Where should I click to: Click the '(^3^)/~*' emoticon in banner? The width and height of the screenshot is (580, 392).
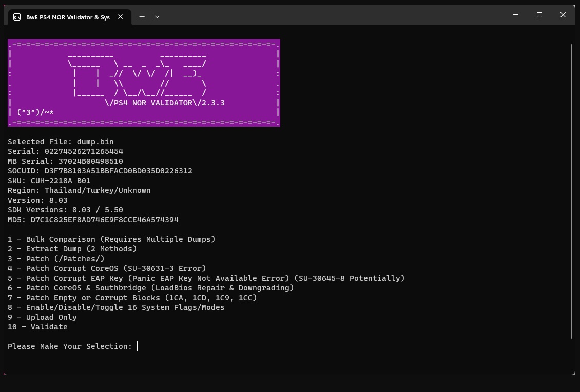[35, 112]
